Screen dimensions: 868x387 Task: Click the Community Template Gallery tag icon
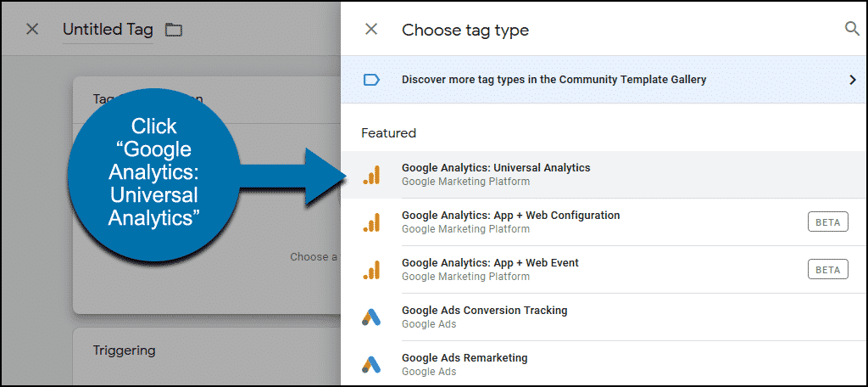(371, 80)
